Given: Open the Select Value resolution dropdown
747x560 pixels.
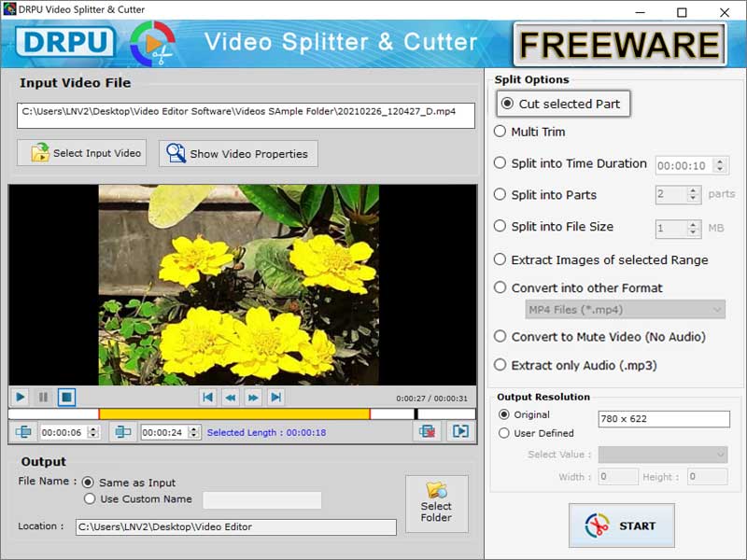Looking at the screenshot, I should pos(663,454).
